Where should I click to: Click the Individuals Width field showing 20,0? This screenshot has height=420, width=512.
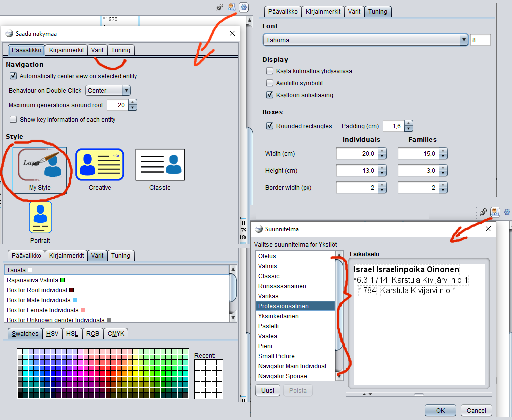tap(357, 154)
